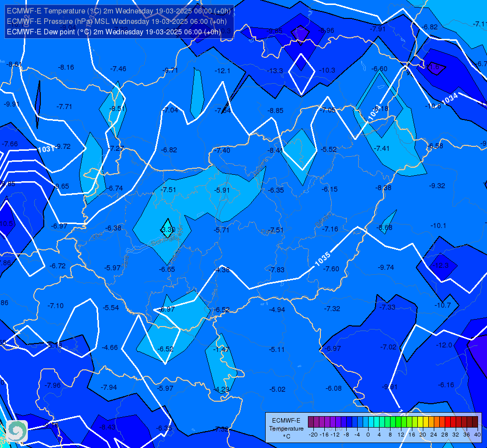Screen dimensions: 487x448
Task: Click the -8.43 temperature value
Action: point(107,427)
